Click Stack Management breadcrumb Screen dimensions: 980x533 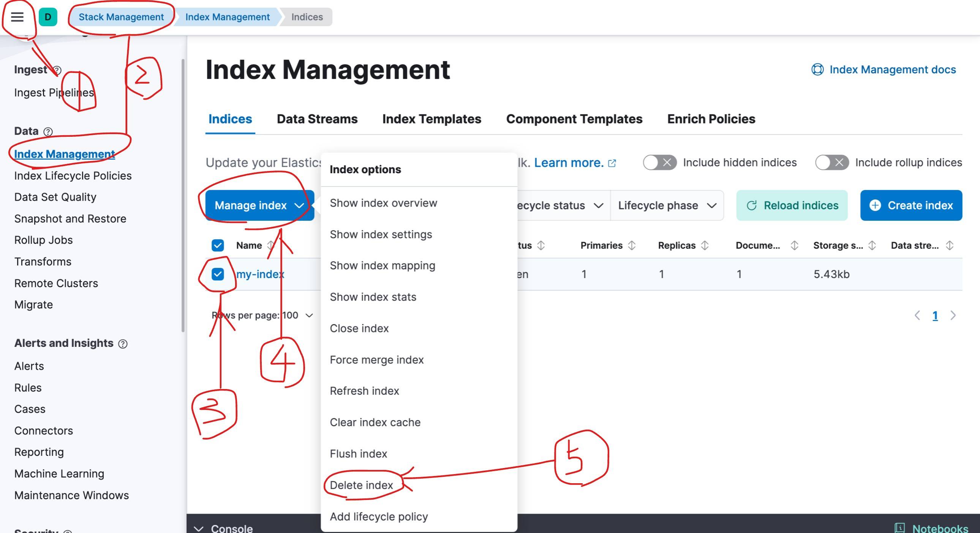[121, 17]
